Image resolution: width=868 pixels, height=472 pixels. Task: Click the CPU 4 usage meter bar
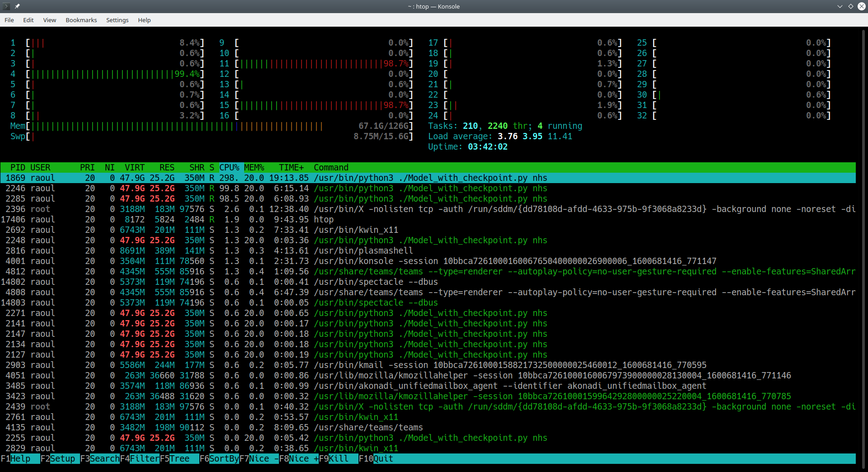click(x=107, y=74)
